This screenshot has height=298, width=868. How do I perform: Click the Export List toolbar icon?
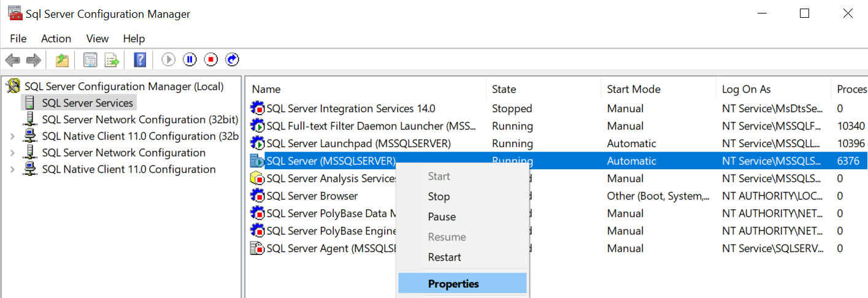point(111,60)
